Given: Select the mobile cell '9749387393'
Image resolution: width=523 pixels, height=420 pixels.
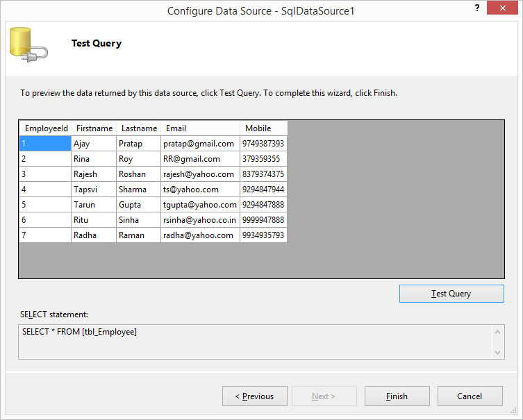Looking at the screenshot, I should (x=263, y=144).
